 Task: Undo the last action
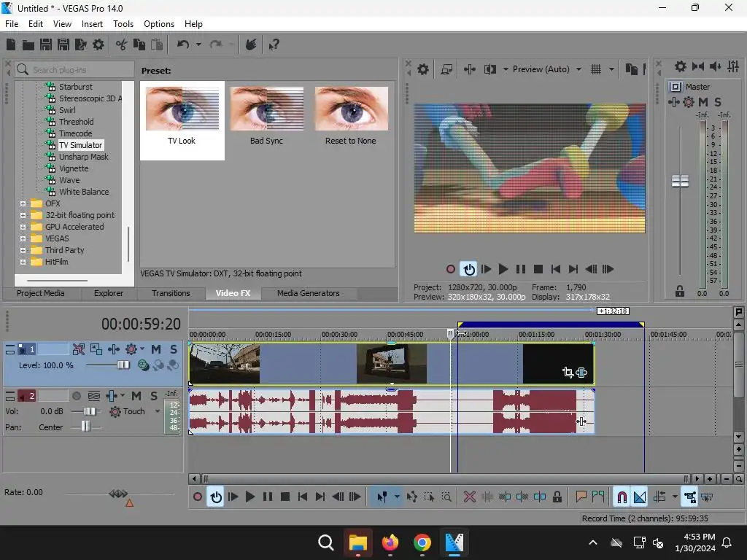click(x=183, y=44)
